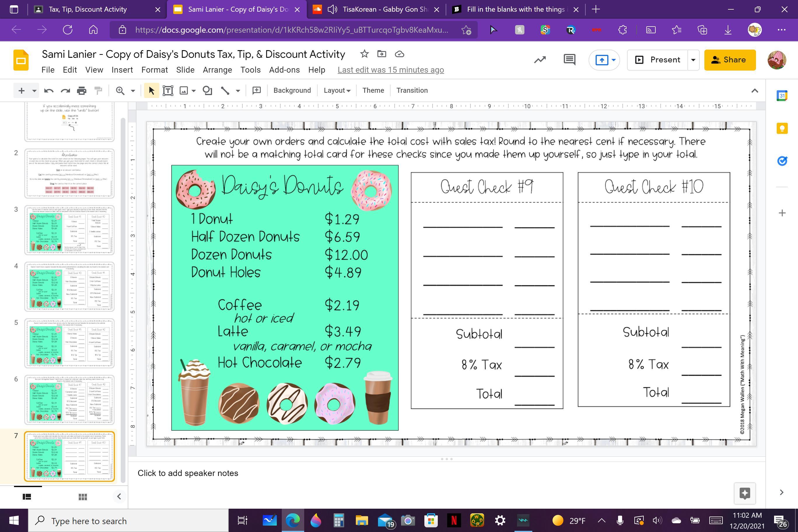
Task: Switch to Tax, Tip, Discount Activity tab
Action: coord(87,10)
